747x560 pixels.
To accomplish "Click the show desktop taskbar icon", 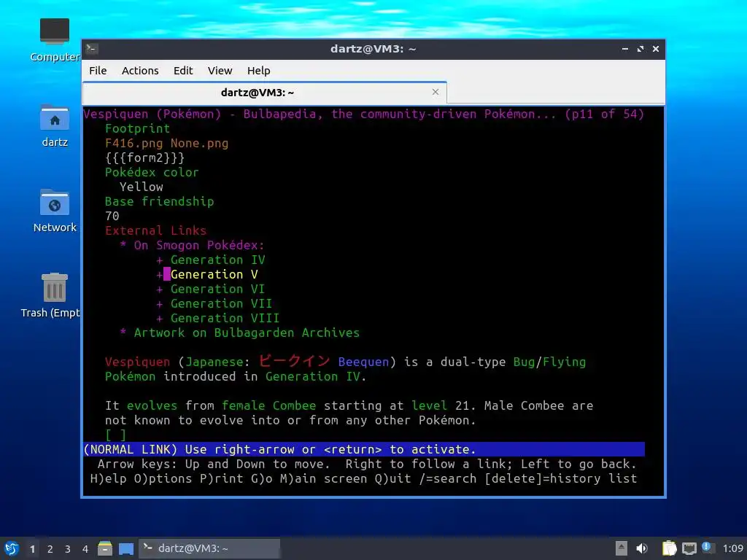I will coord(126,548).
